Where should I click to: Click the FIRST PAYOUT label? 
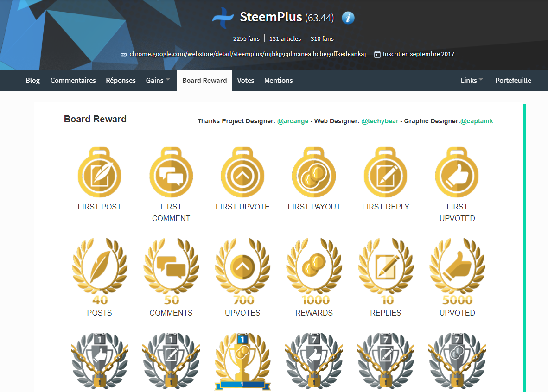(314, 207)
